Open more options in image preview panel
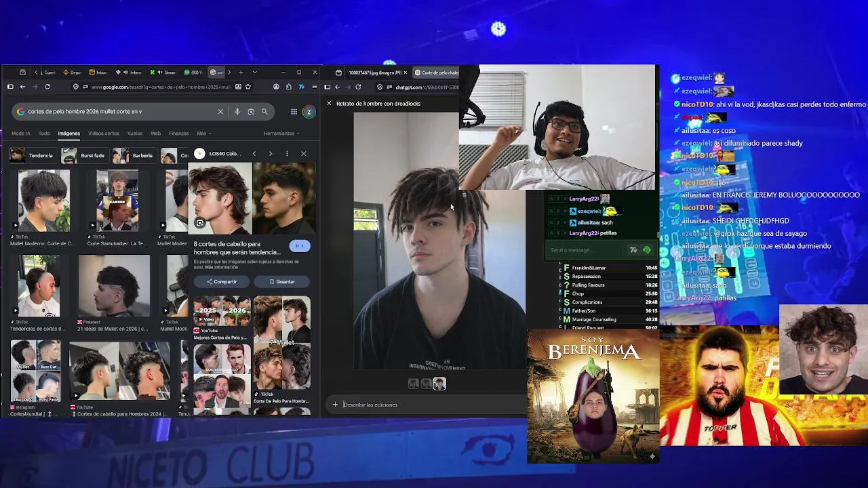The height and width of the screenshot is (488, 868). pyautogui.click(x=287, y=154)
